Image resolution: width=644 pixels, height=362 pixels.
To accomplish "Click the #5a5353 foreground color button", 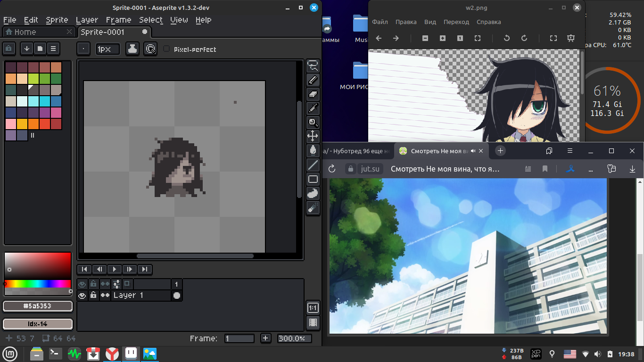I will [x=38, y=306].
